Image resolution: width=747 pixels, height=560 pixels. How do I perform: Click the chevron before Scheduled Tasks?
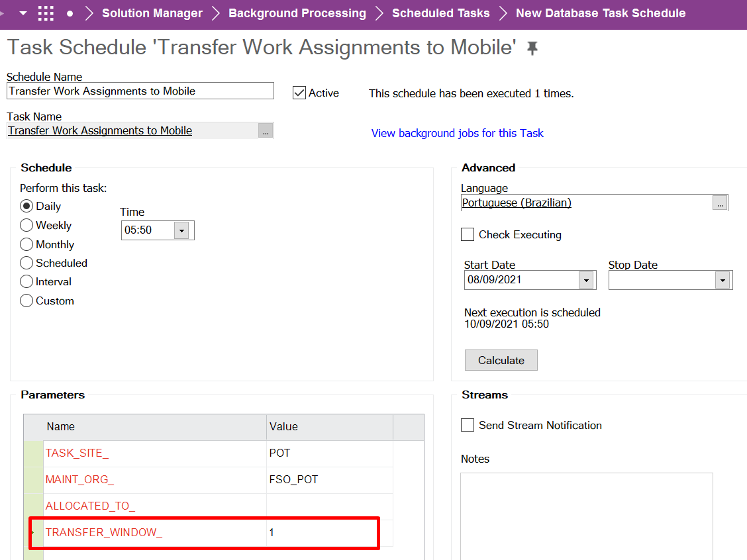point(379,13)
